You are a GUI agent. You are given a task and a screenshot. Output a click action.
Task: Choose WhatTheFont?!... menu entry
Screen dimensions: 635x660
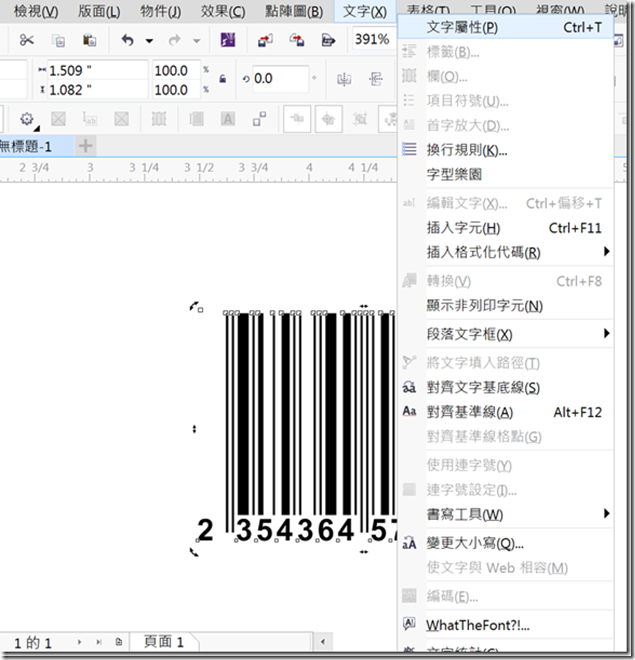point(505,625)
